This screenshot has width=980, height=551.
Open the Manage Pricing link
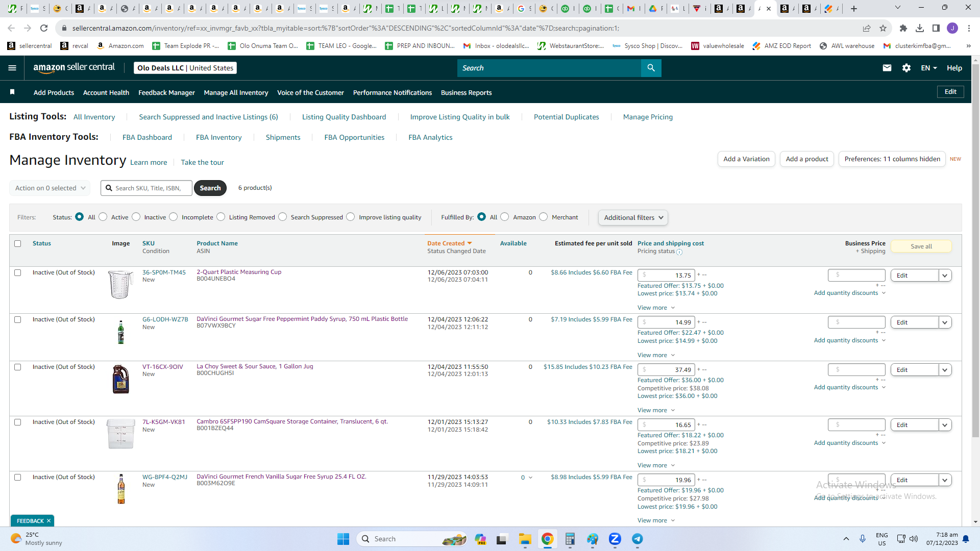tap(648, 117)
